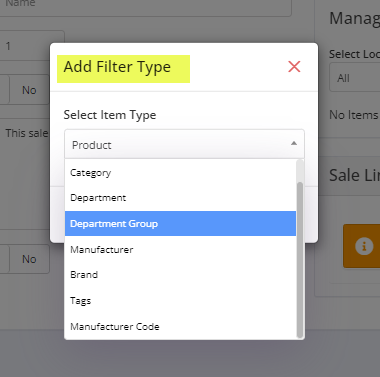Pick Department Group item type
Viewport: 380px width, 377px height.
pyautogui.click(x=180, y=223)
